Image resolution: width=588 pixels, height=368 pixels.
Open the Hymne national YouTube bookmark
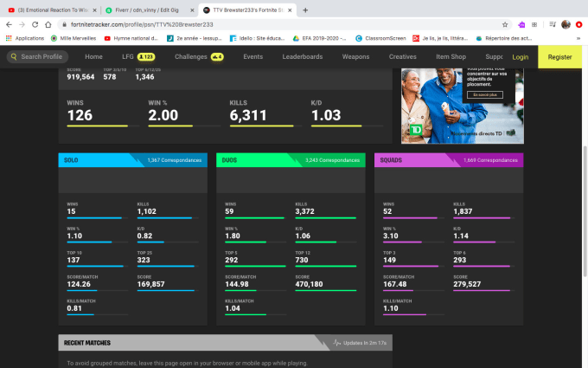(x=131, y=38)
